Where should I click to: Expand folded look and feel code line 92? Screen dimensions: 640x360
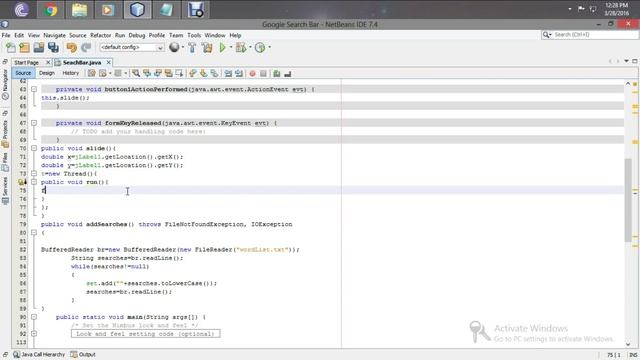coord(34,334)
